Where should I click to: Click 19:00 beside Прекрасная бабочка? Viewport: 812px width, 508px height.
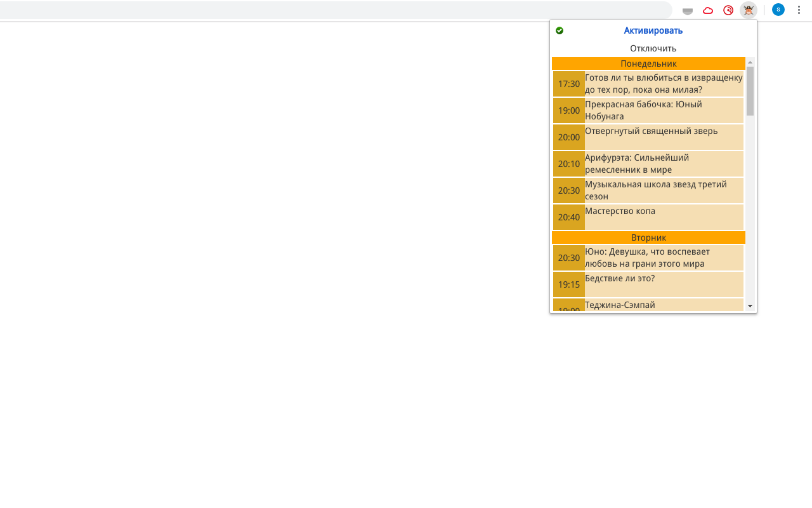point(569,110)
